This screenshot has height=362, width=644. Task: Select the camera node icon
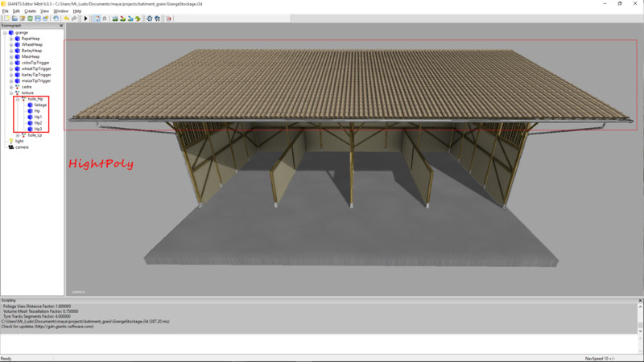[10, 147]
